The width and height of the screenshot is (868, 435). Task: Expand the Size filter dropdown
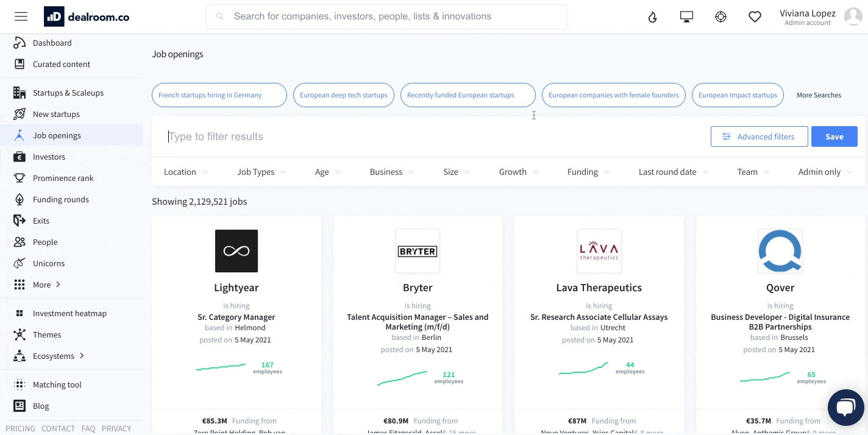point(457,172)
